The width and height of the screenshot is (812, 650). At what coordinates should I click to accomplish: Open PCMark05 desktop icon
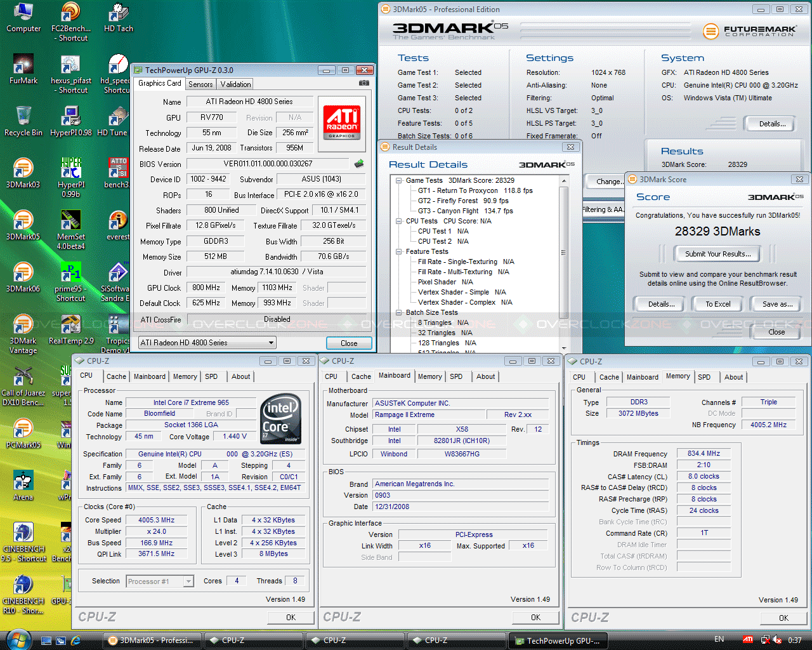23,434
